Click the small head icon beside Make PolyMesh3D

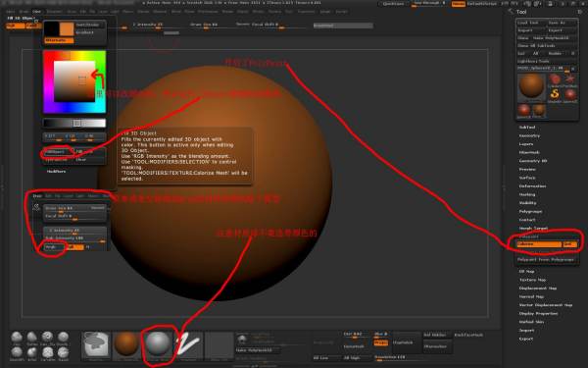pyautogui.click(x=242, y=340)
